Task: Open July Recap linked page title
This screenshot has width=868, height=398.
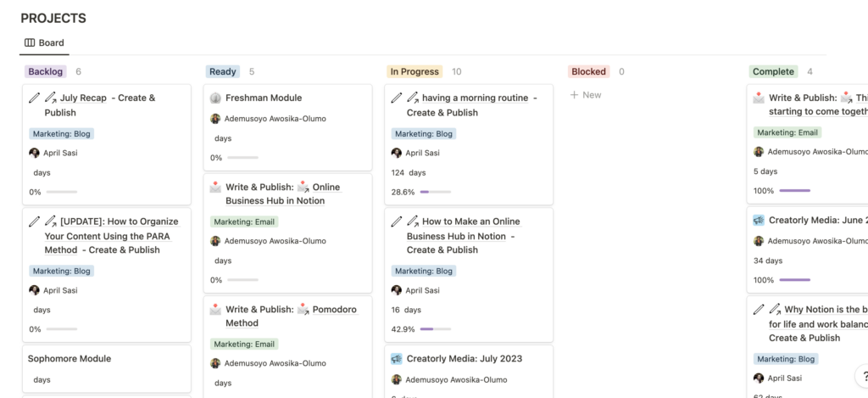Action: click(x=83, y=98)
